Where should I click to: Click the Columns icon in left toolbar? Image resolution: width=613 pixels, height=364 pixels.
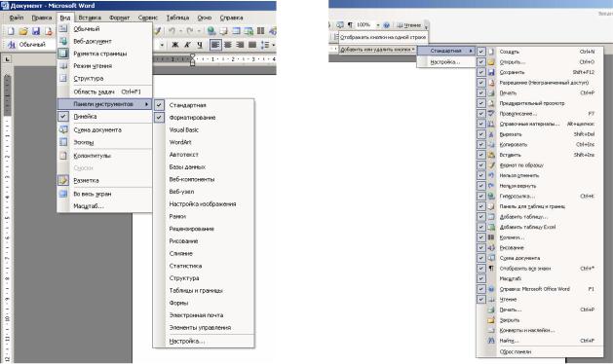261,31
